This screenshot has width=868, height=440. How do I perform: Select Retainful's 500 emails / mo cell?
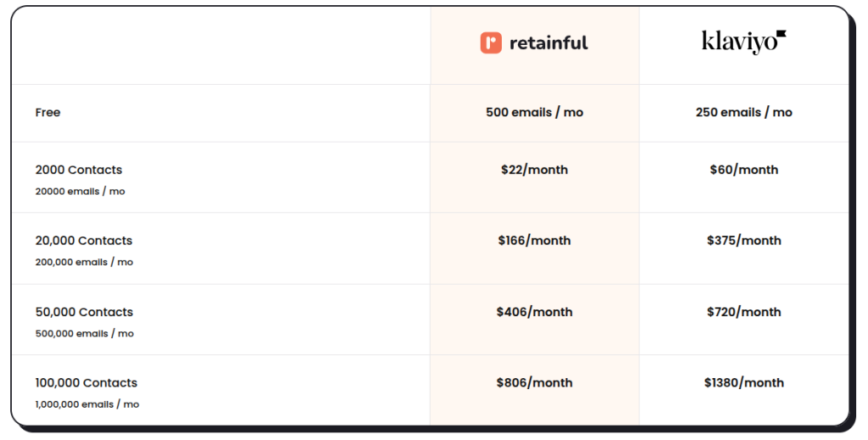tap(534, 113)
